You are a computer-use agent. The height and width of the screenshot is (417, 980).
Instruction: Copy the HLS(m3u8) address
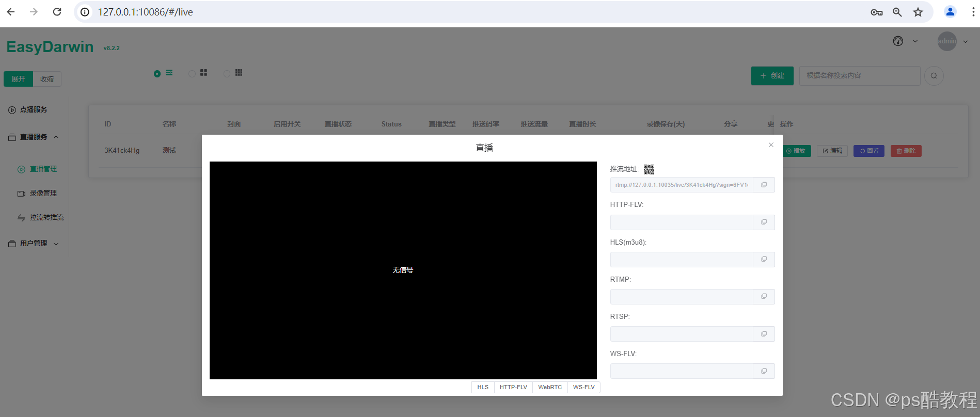[764, 259]
